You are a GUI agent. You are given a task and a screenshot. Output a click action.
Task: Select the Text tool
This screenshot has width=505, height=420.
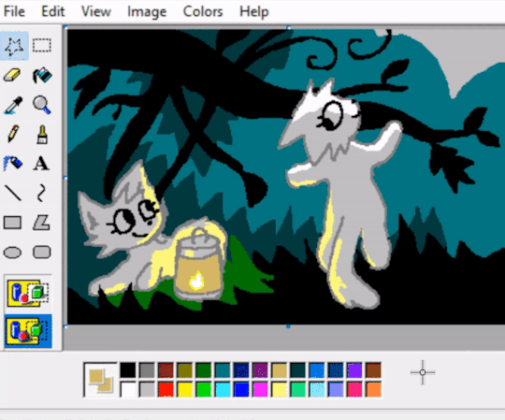41,163
